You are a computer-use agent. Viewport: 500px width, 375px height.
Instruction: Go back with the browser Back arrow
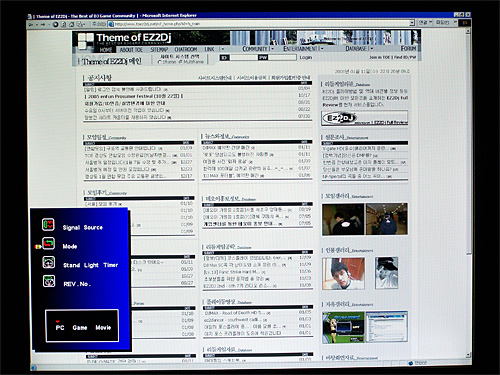31,24
